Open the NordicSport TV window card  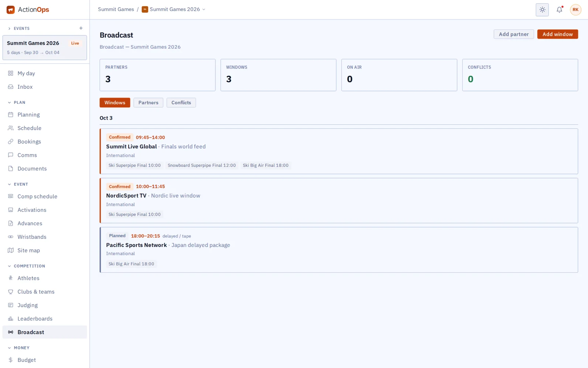pyautogui.click(x=339, y=201)
